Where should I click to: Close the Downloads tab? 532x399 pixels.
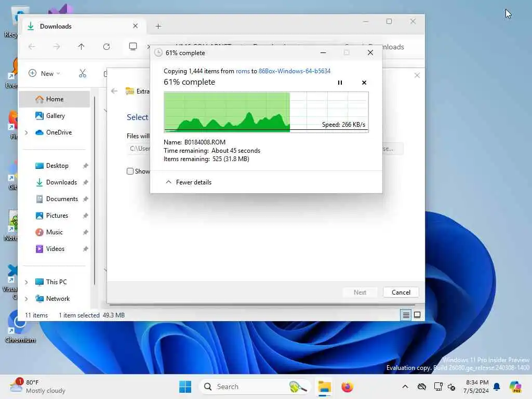(x=136, y=26)
